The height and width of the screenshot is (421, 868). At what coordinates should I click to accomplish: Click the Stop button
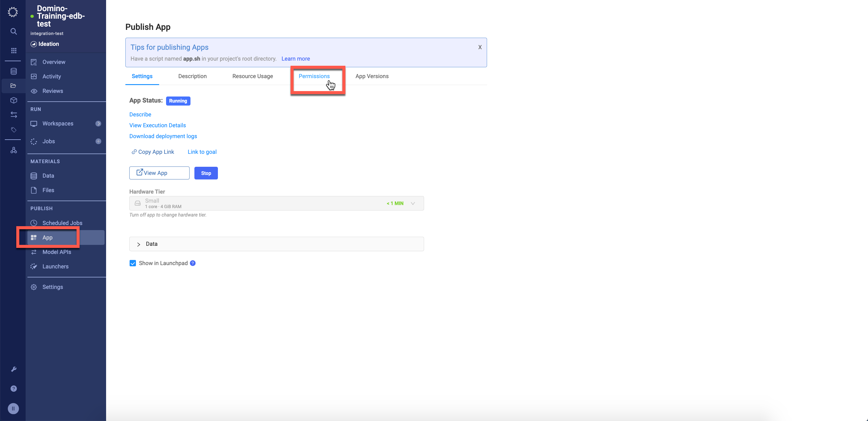click(206, 173)
